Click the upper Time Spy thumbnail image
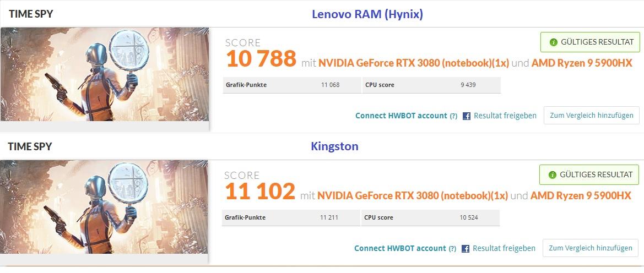The width and height of the screenshot is (644, 273). pos(105,74)
